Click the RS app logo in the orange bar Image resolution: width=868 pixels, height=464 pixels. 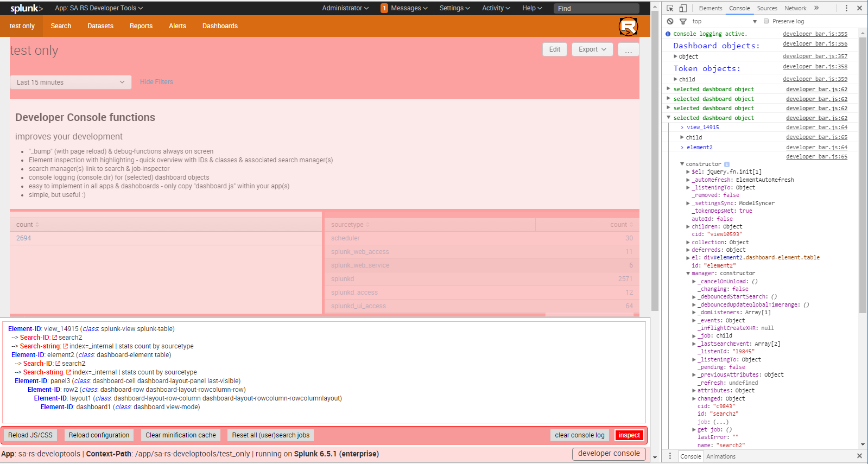(628, 26)
